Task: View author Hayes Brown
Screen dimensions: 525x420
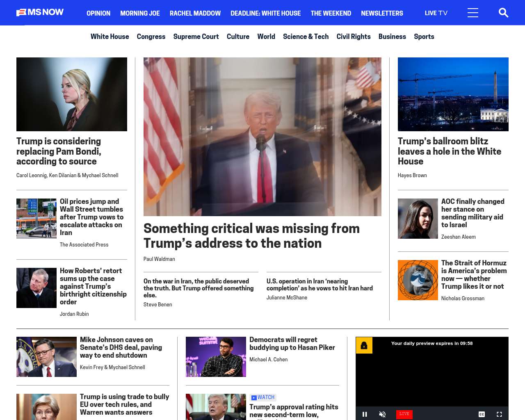Action: [412, 175]
